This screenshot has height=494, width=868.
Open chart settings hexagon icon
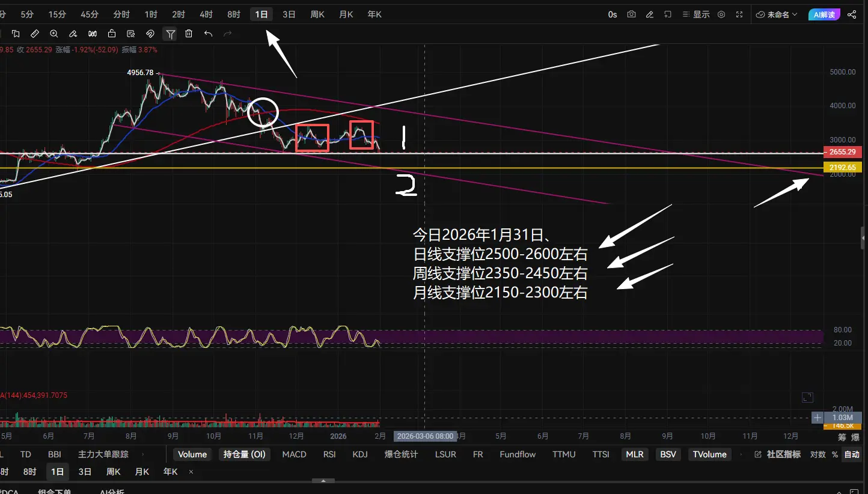pos(721,14)
